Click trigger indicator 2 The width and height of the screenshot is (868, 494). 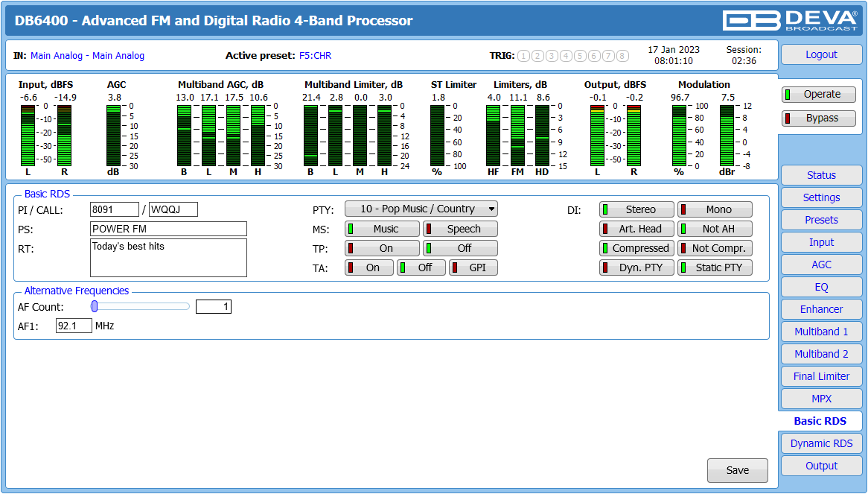(x=537, y=56)
